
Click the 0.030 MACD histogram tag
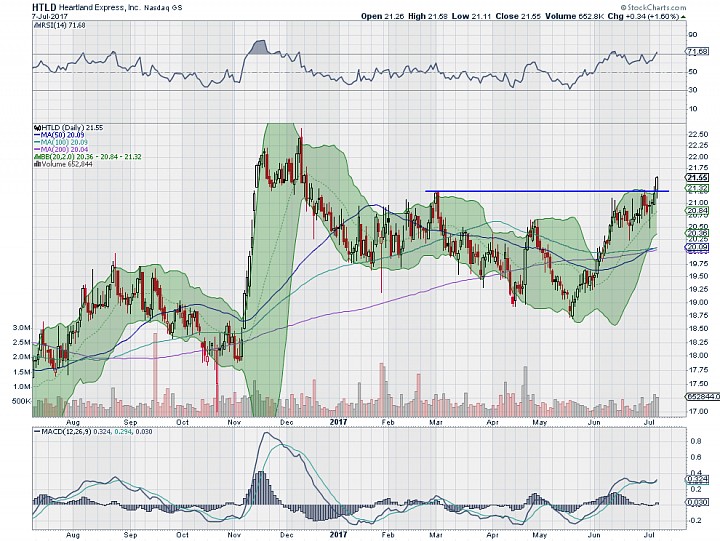697,503
